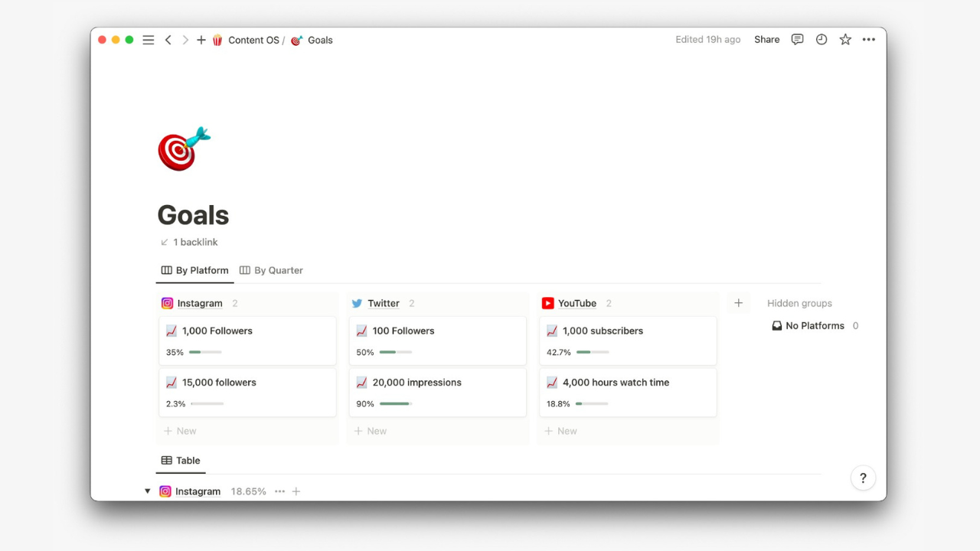
Task: Click the Instagram logo in the board column
Action: [167, 303]
